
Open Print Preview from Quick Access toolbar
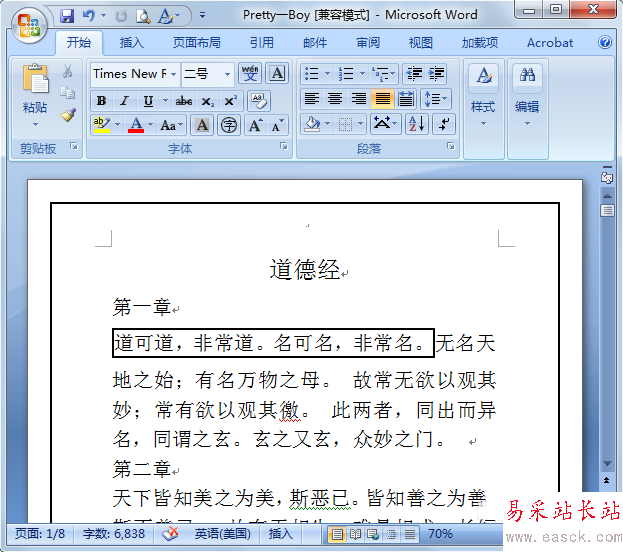[143, 16]
